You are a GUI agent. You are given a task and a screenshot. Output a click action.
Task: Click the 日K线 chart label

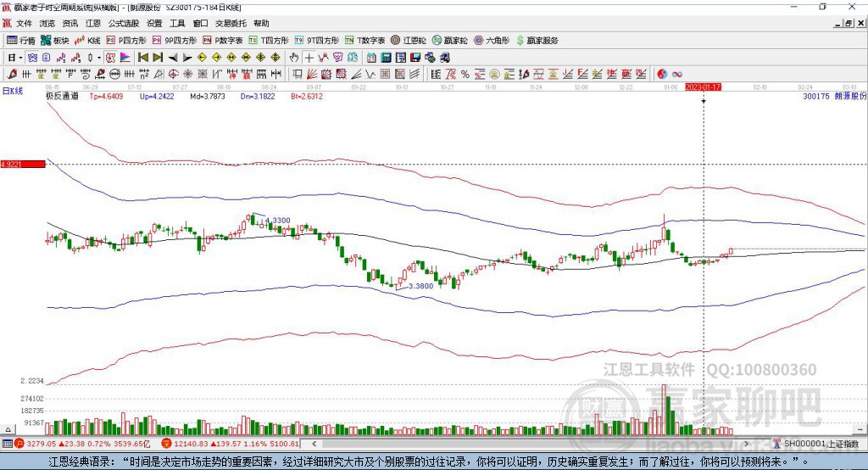[x=12, y=91]
